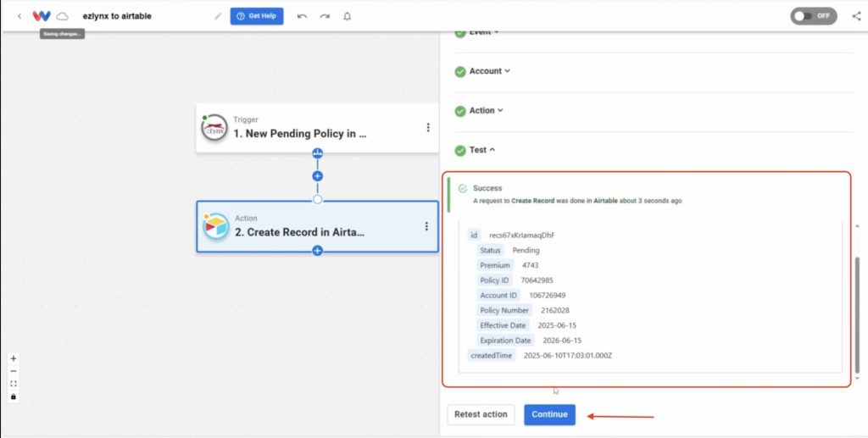The height and width of the screenshot is (438, 868).
Task: Go back using the left chevron
Action: (x=19, y=16)
